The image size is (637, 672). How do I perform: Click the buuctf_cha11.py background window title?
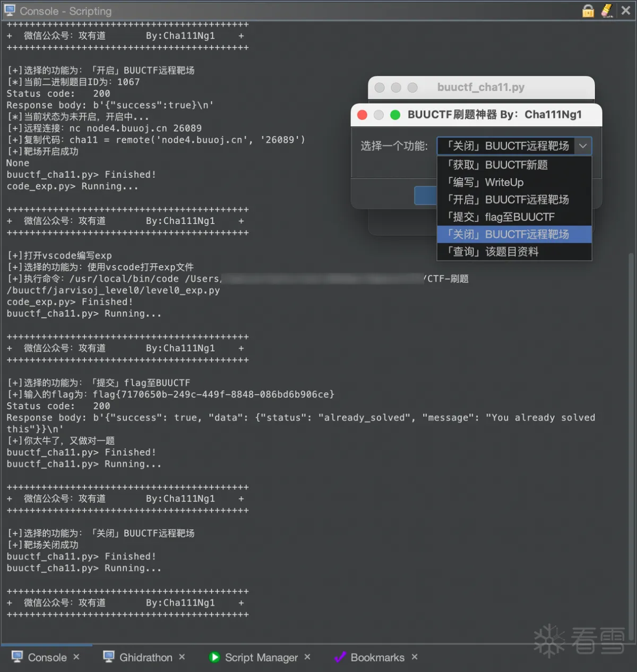pos(481,87)
